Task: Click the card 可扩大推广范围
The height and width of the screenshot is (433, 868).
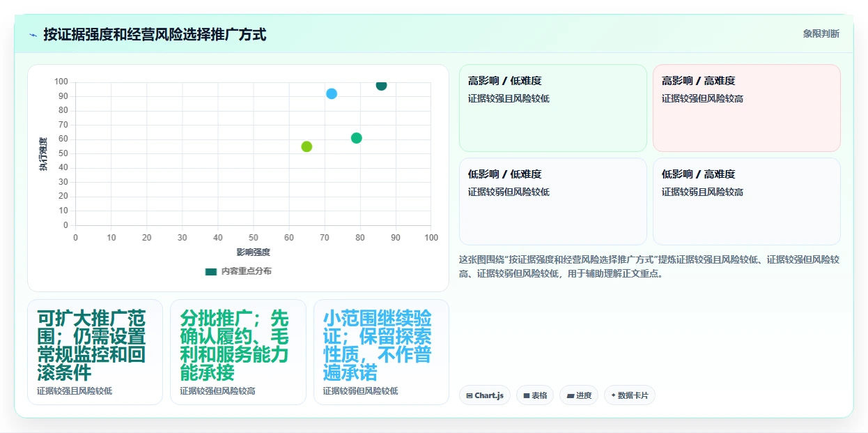Action: click(x=95, y=352)
